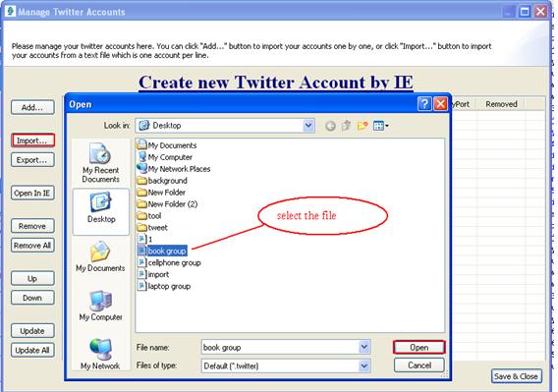Click the Update button
The height and width of the screenshot is (392, 558).
coord(32,331)
